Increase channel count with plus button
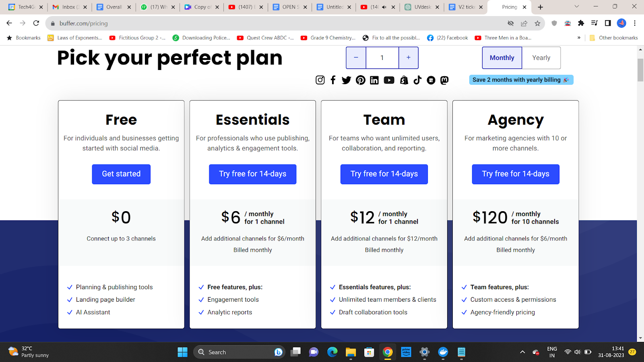 409,58
